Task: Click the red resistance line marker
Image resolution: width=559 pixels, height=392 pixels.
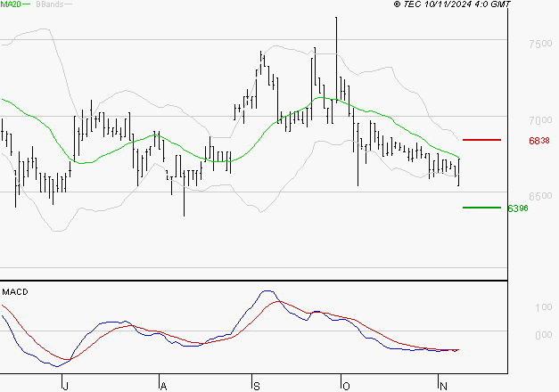Action: tap(481, 140)
